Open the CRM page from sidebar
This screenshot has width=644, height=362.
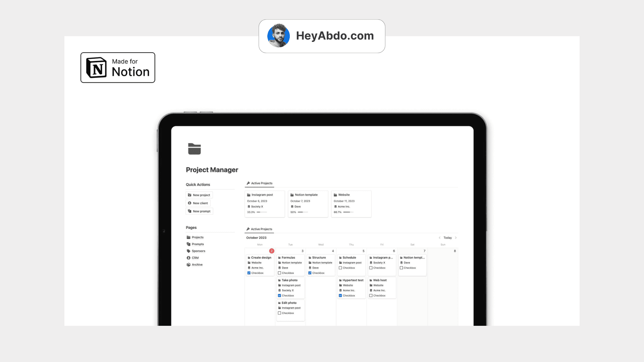pyautogui.click(x=195, y=258)
